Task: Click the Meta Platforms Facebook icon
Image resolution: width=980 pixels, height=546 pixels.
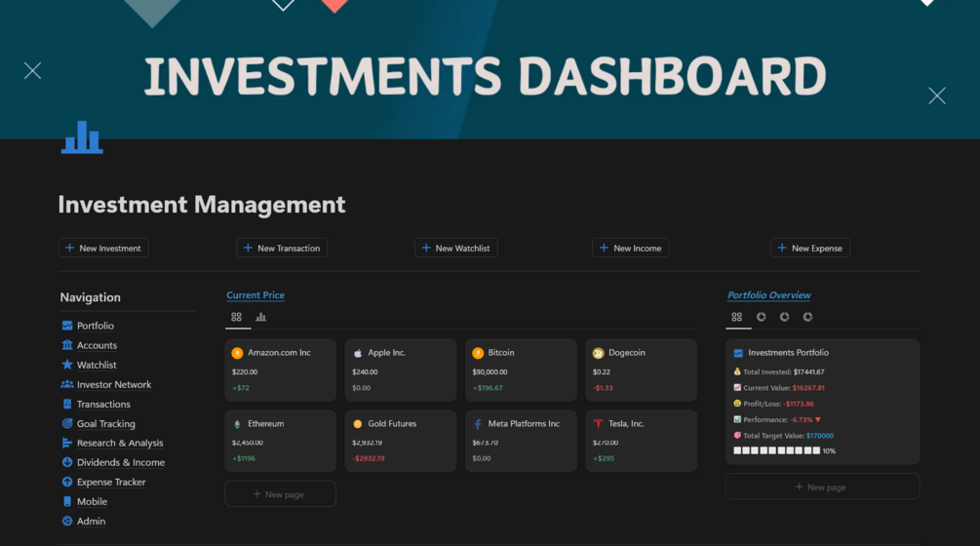Action: pyautogui.click(x=478, y=424)
